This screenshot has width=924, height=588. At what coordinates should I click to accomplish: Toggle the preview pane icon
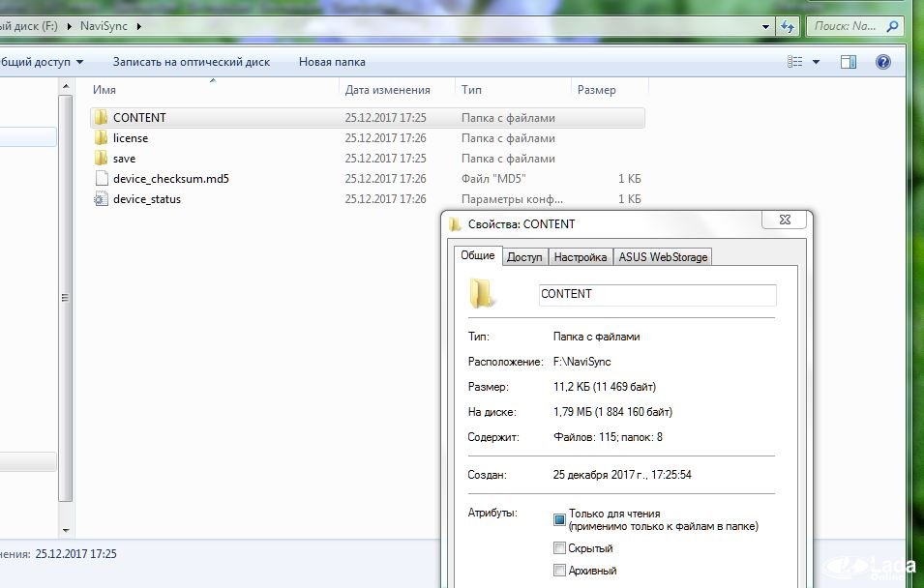click(x=849, y=62)
